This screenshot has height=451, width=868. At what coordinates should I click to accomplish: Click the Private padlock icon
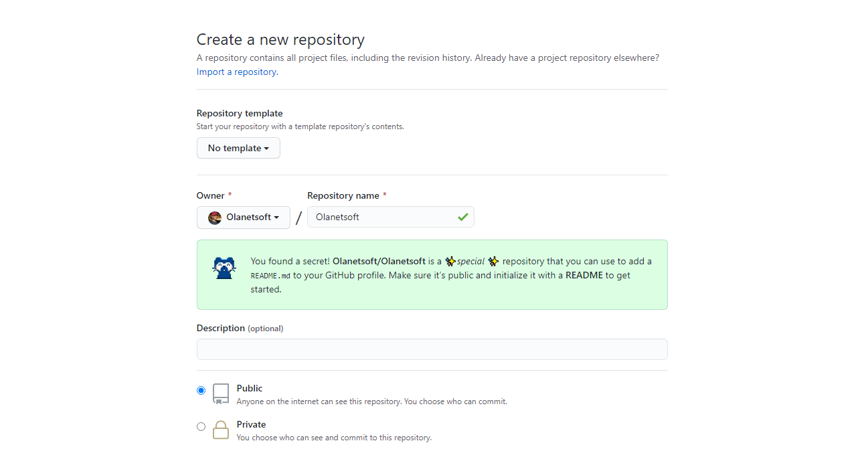(221, 430)
